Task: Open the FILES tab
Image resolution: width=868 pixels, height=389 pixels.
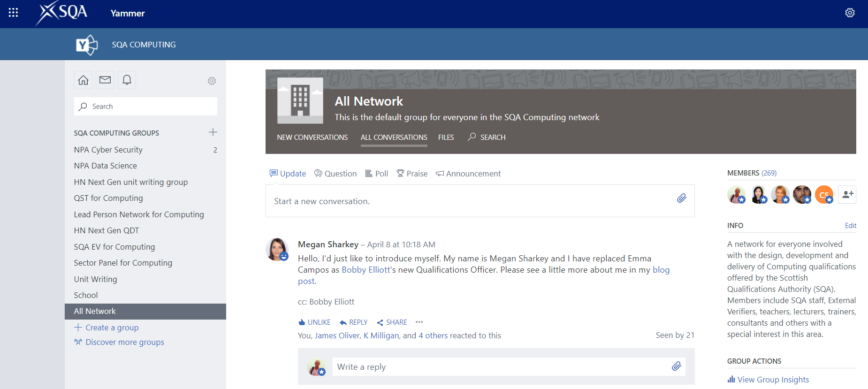Action: [x=446, y=137]
